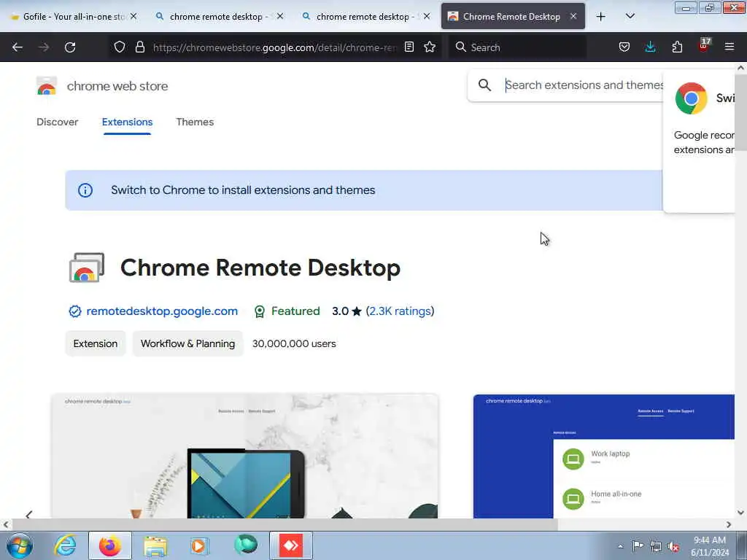The image size is (747, 560).
Task: Click the Chrome Web Store logo
Action: 46,86
